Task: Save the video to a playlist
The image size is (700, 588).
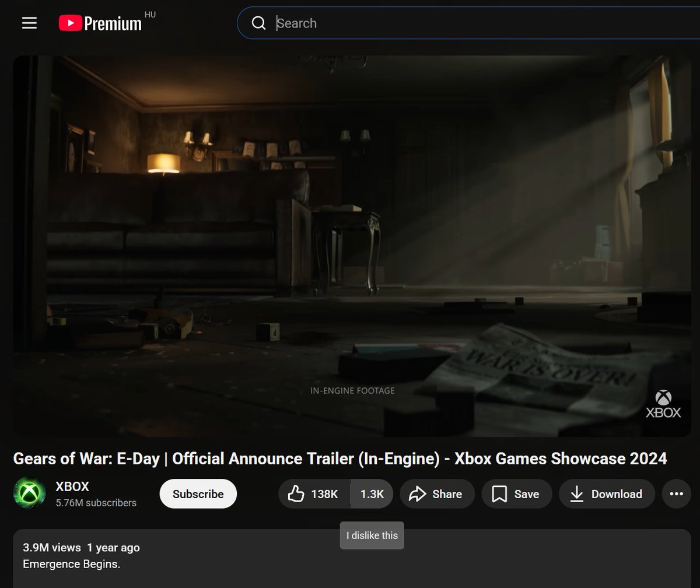Action: click(x=517, y=494)
